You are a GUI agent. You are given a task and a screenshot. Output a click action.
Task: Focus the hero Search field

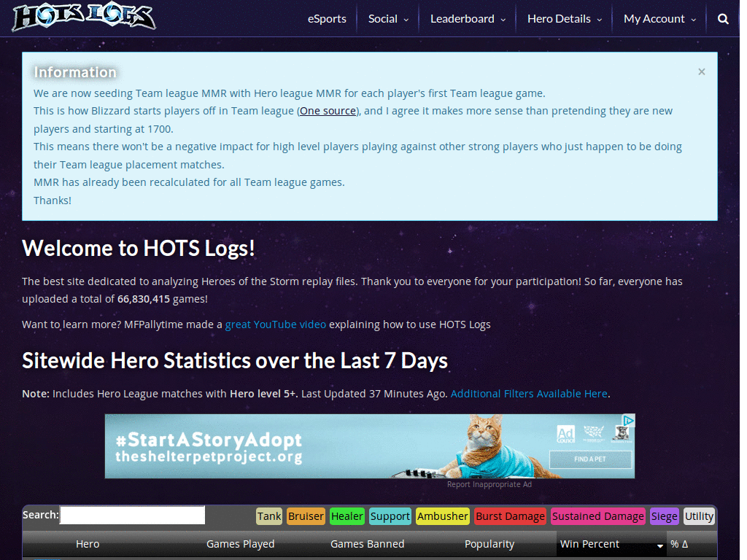133,516
